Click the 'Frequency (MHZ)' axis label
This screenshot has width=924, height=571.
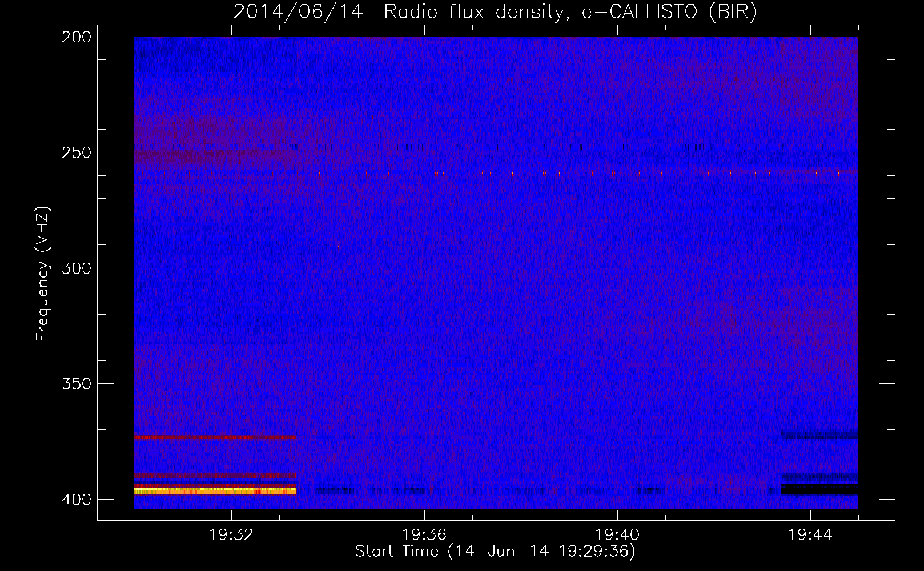tap(43, 274)
